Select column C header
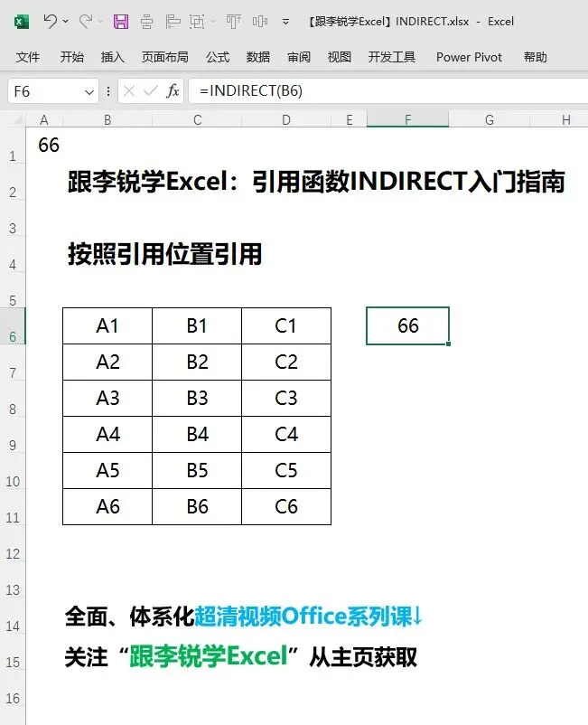588x725 pixels. pyautogui.click(x=197, y=120)
